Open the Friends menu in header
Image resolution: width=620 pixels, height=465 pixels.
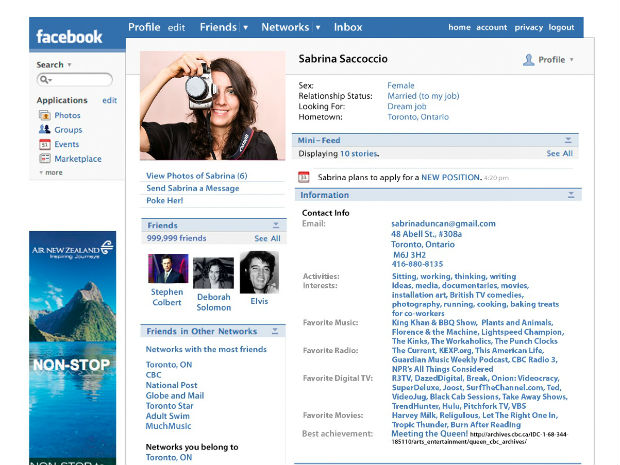[x=218, y=27]
